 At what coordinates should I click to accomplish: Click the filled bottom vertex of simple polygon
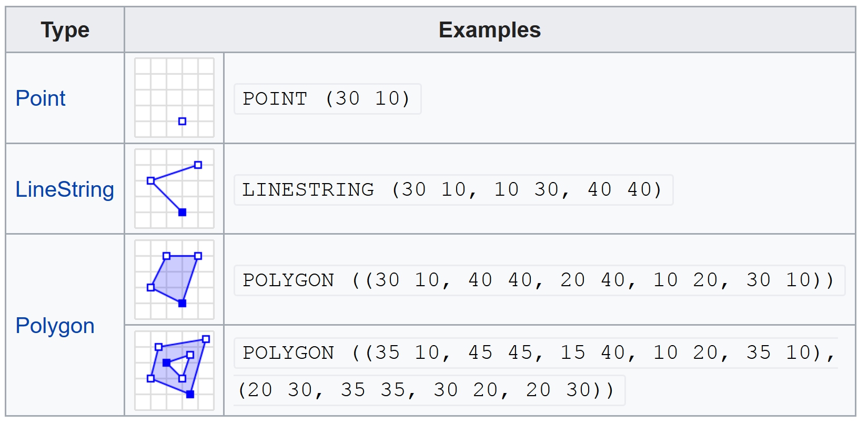[x=182, y=304]
